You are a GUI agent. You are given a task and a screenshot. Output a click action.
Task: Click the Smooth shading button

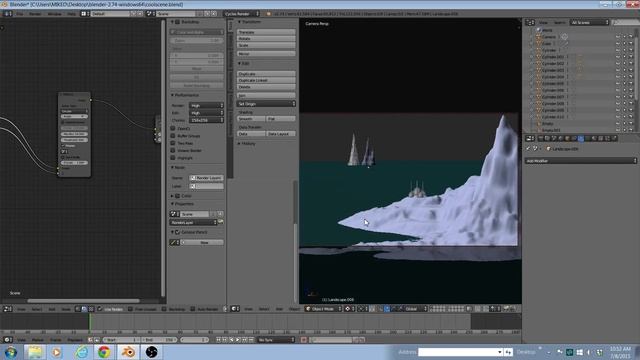click(251, 119)
